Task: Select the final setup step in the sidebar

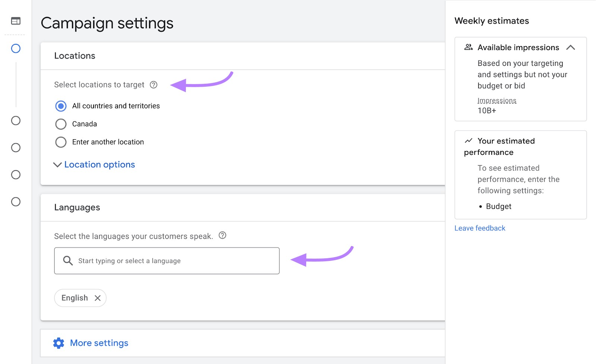Action: point(15,202)
